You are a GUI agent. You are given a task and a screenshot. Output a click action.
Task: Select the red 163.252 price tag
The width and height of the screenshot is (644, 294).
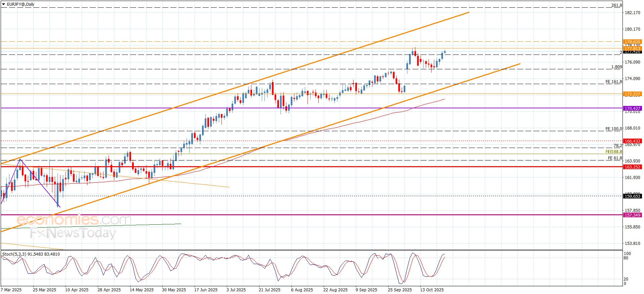[x=632, y=167]
